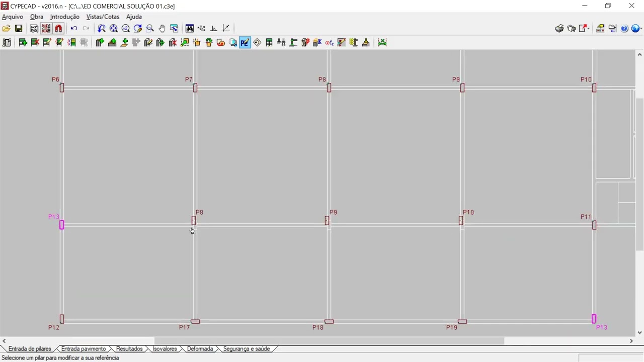Click the x2 zoom magnifier icon
644x362 pixels.
tap(126, 29)
